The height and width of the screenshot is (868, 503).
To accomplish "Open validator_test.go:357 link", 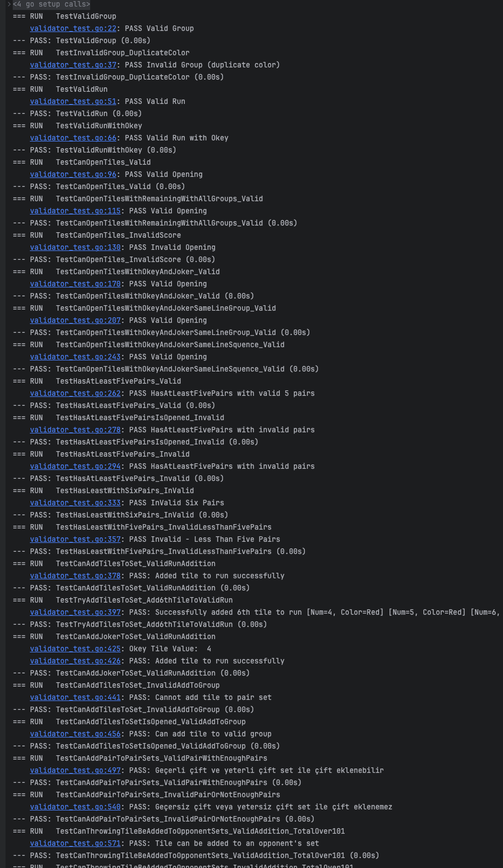I will point(75,539).
